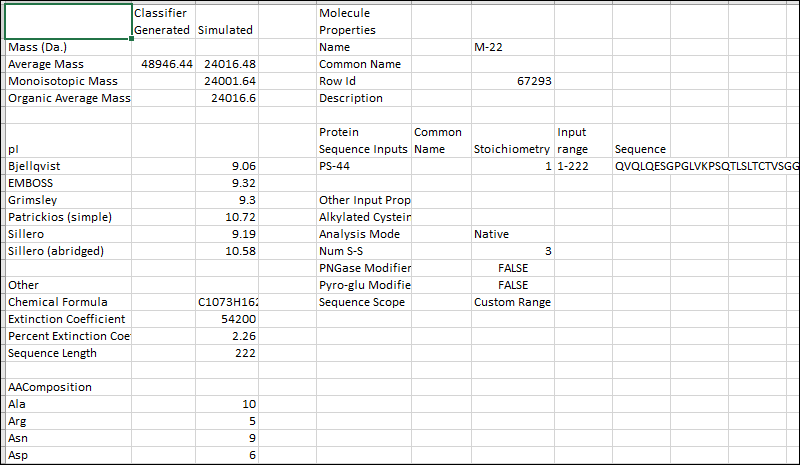Select the Sequence Length value 222
The height and width of the screenshot is (465, 800).
point(226,353)
